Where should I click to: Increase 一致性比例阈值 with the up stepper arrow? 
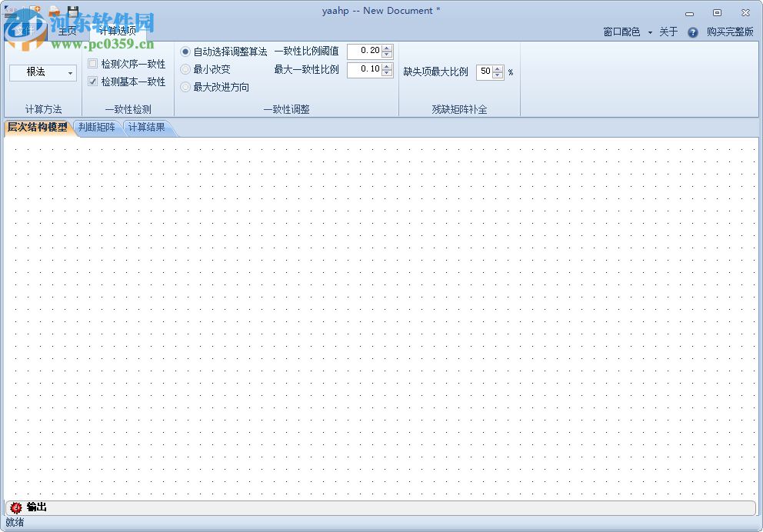tap(386, 48)
